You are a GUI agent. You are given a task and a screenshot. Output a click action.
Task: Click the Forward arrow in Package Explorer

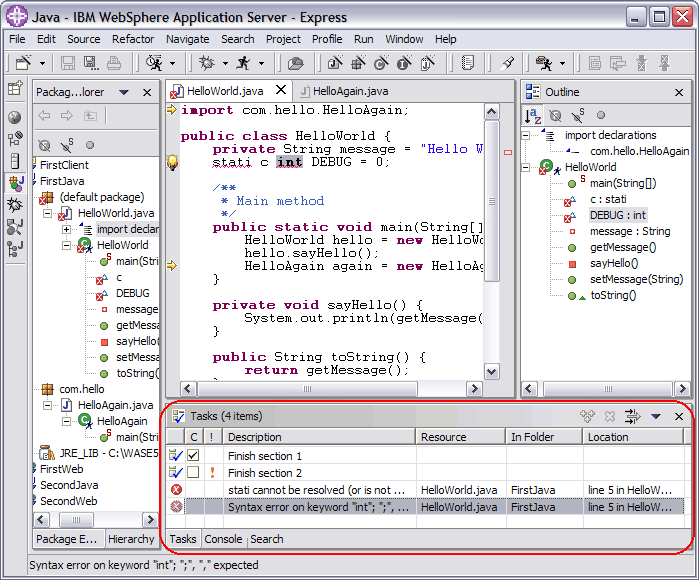67,115
